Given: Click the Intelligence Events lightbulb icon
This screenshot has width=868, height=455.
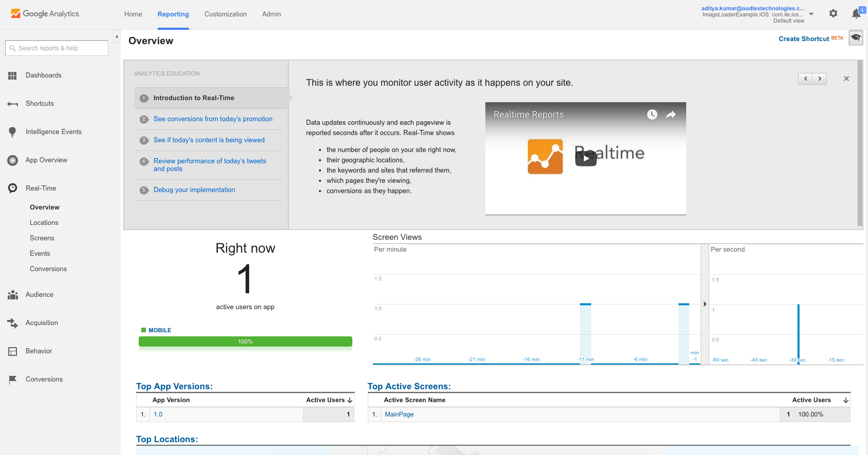Looking at the screenshot, I should tap(12, 132).
